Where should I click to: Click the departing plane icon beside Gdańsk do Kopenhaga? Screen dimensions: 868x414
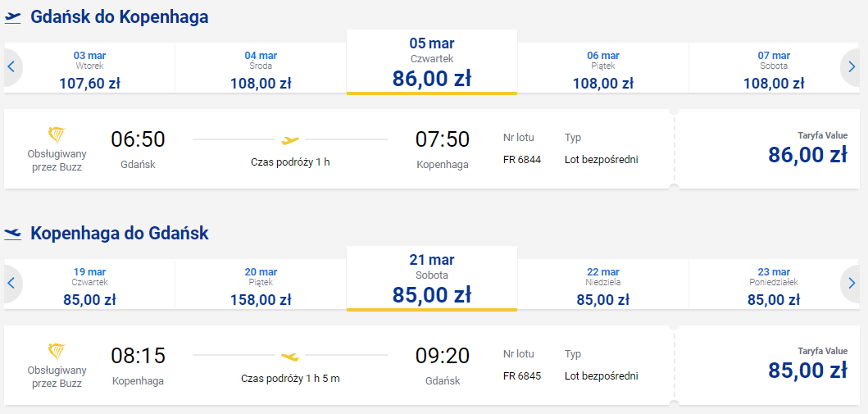[13, 18]
